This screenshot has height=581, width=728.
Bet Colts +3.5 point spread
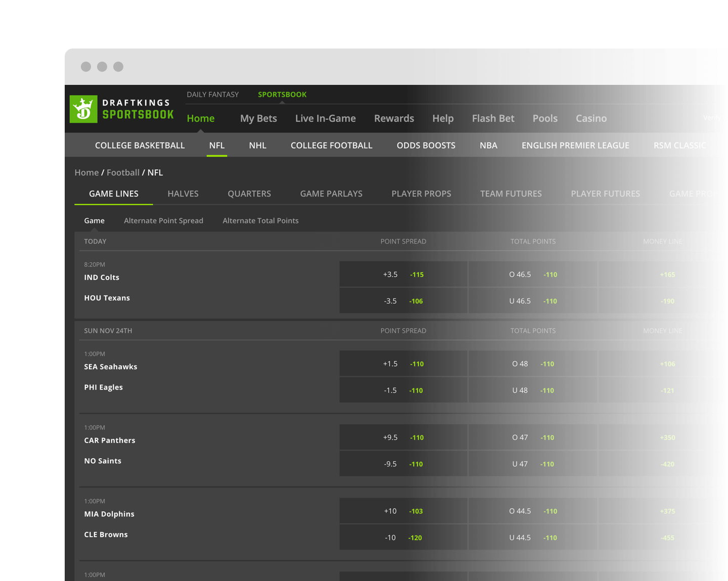click(403, 274)
